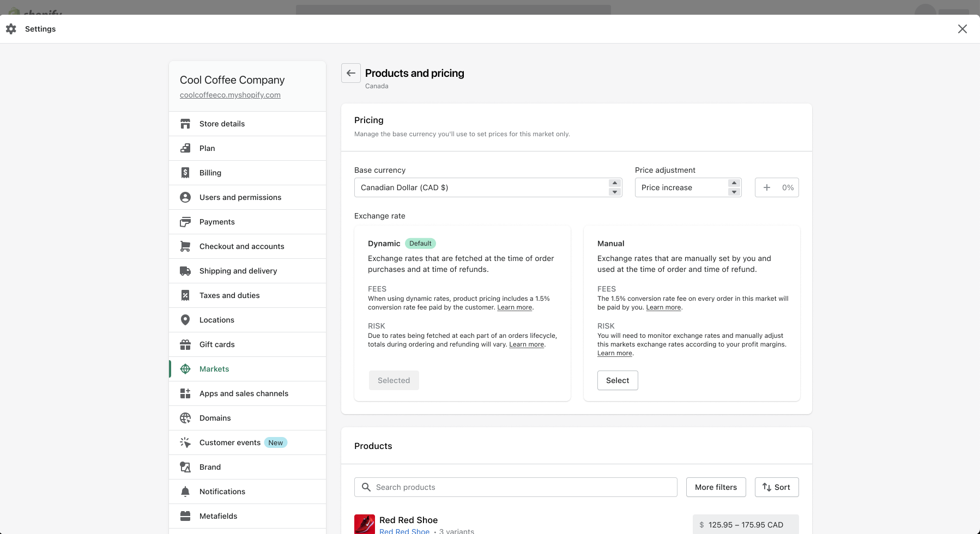Viewport: 980px width, 534px height.
Task: Choose Manual exchange rate with Select button
Action: pyautogui.click(x=618, y=380)
